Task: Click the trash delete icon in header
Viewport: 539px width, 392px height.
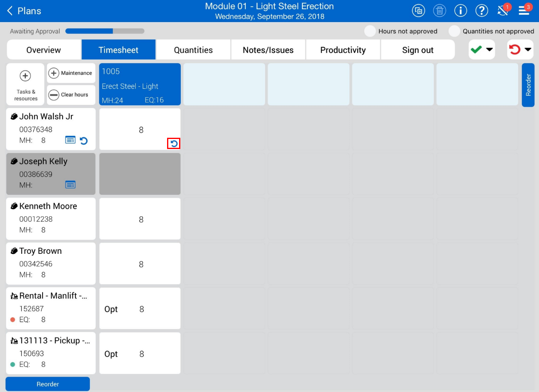Action: (x=439, y=11)
